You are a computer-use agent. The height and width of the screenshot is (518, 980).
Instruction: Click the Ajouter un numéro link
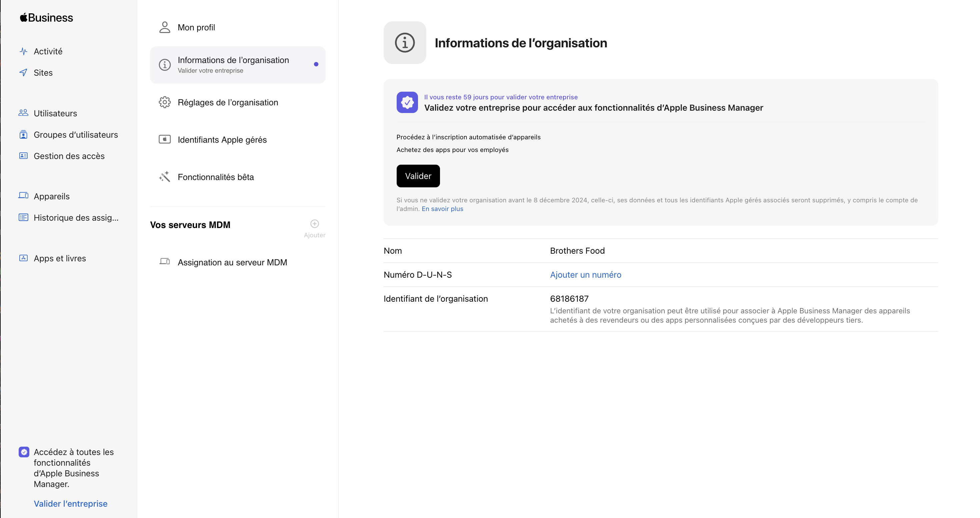tap(585, 275)
